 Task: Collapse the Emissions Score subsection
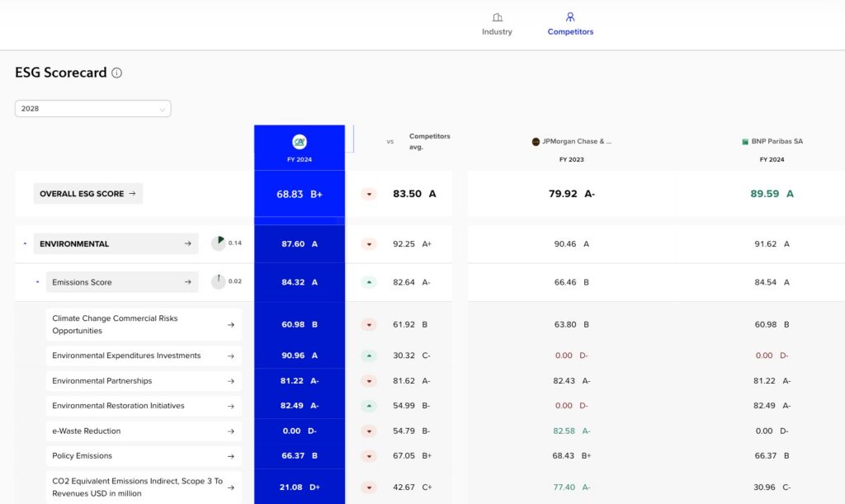tap(37, 282)
